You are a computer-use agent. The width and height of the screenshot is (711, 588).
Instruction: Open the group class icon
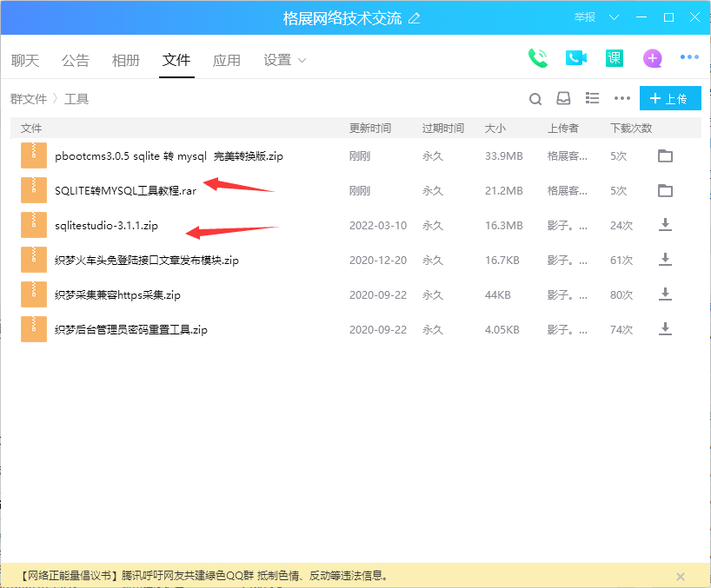tap(615, 58)
